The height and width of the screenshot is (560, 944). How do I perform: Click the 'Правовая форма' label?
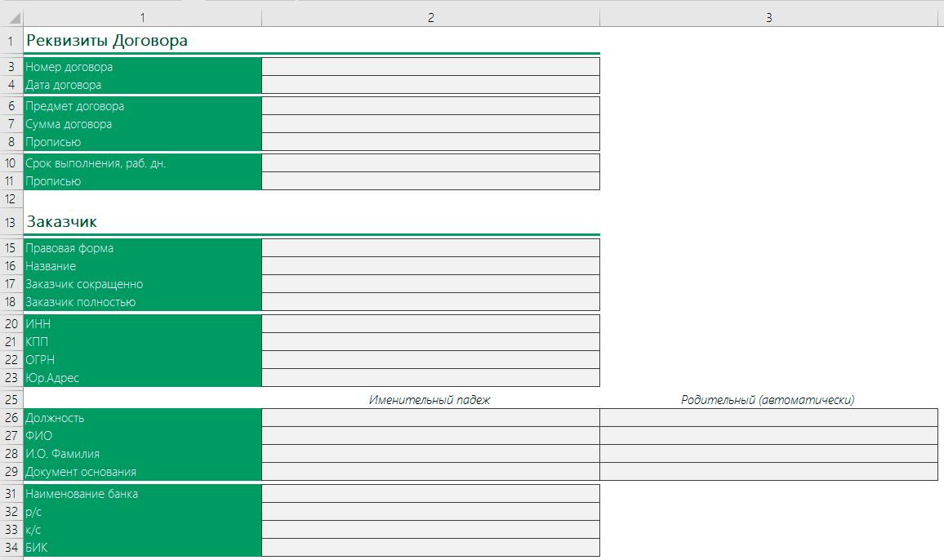click(x=69, y=248)
